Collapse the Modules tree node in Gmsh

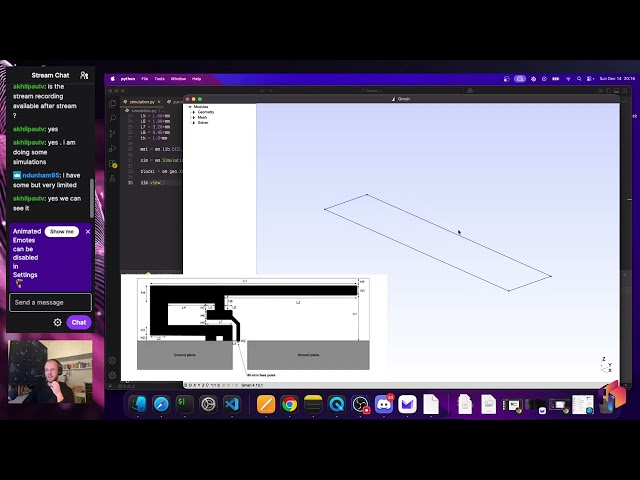pyautogui.click(x=190, y=107)
